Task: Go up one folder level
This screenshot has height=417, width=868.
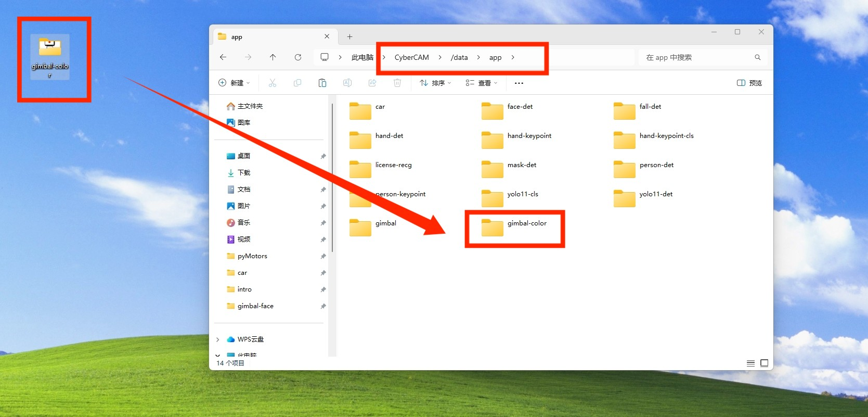Action: pyautogui.click(x=273, y=57)
